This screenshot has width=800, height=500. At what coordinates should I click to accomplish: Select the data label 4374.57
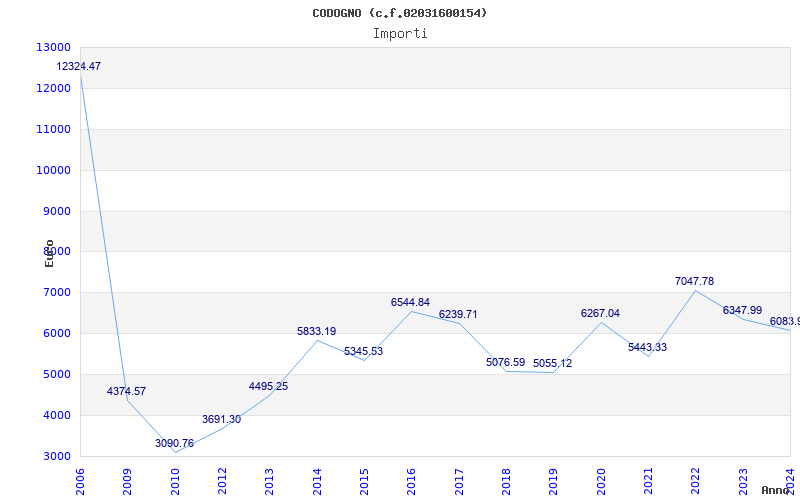(x=126, y=391)
